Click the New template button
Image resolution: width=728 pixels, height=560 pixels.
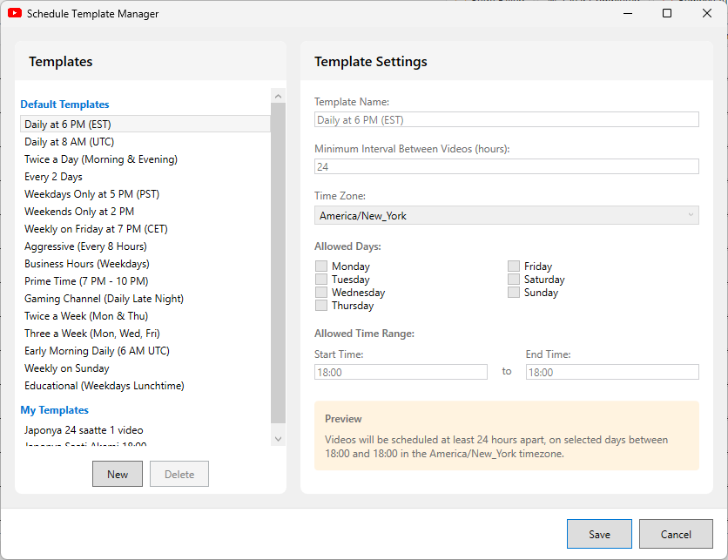click(118, 474)
